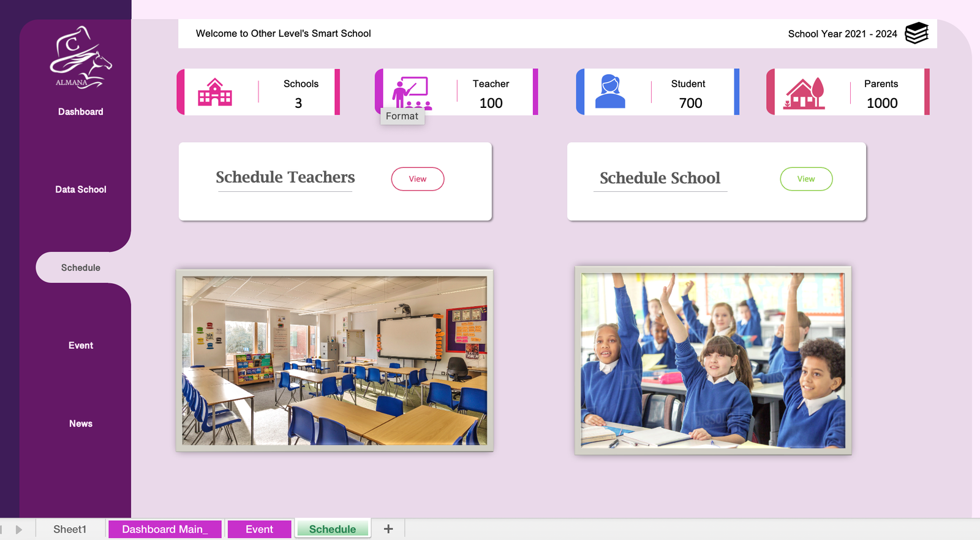Click the blue student avatar icon
The width and height of the screenshot is (980, 540).
610,91
